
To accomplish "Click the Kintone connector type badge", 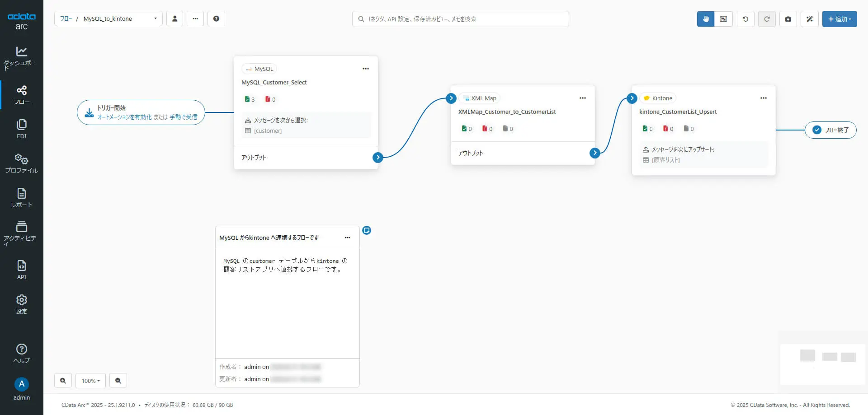I will (x=658, y=98).
